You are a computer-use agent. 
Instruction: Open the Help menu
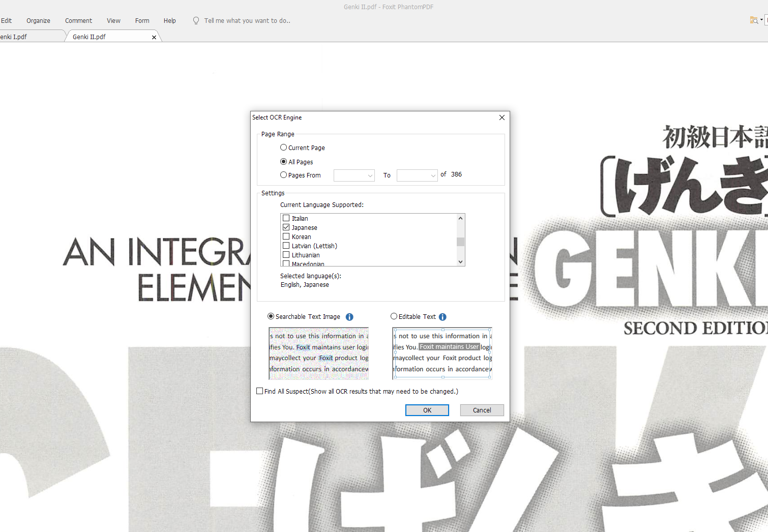click(x=169, y=21)
